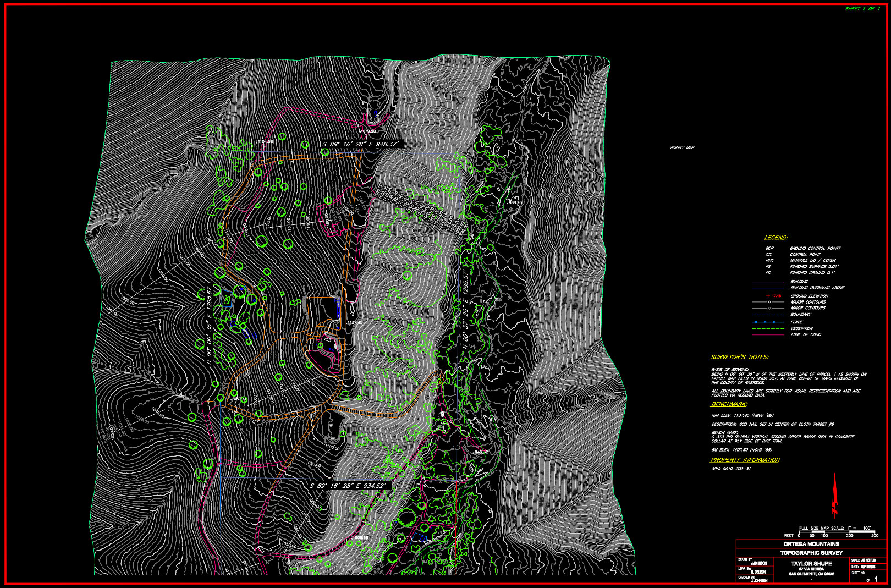Click the BENCHMARK heading
The height and width of the screenshot is (588, 891).
tap(729, 404)
